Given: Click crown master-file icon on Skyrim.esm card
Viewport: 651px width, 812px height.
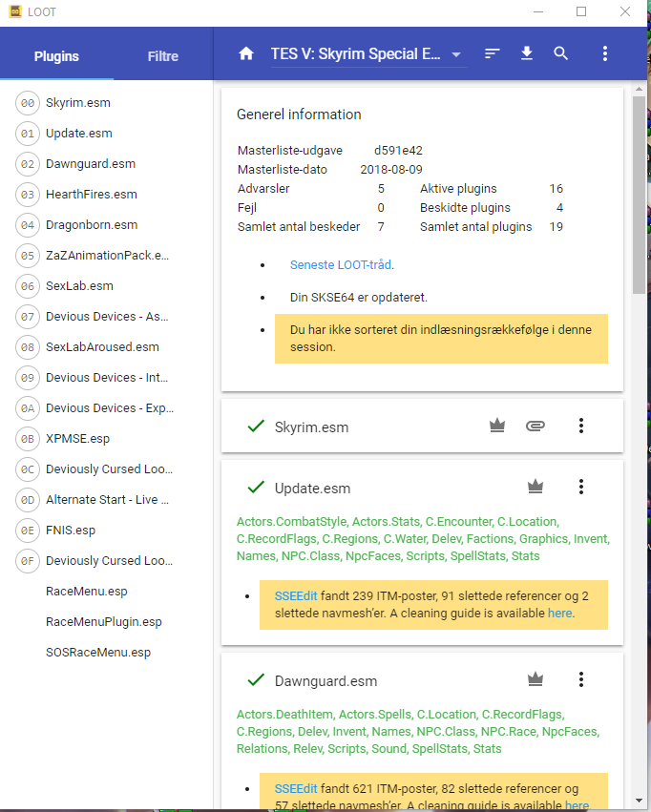Looking at the screenshot, I should click(x=497, y=426).
